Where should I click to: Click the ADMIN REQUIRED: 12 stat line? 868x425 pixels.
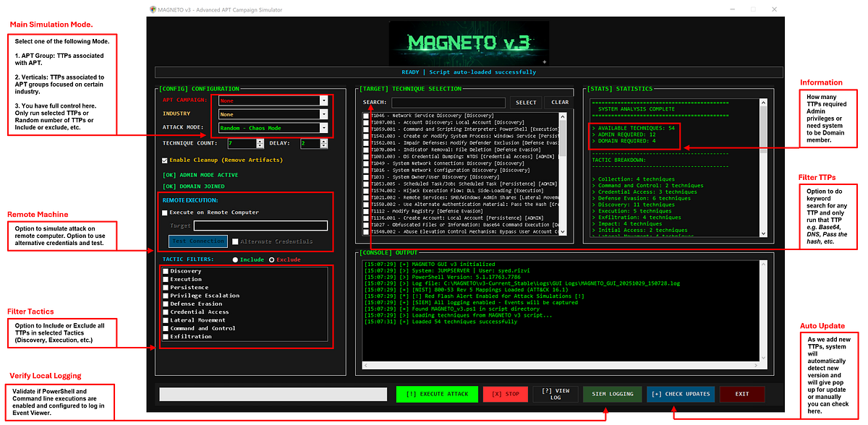coord(624,134)
